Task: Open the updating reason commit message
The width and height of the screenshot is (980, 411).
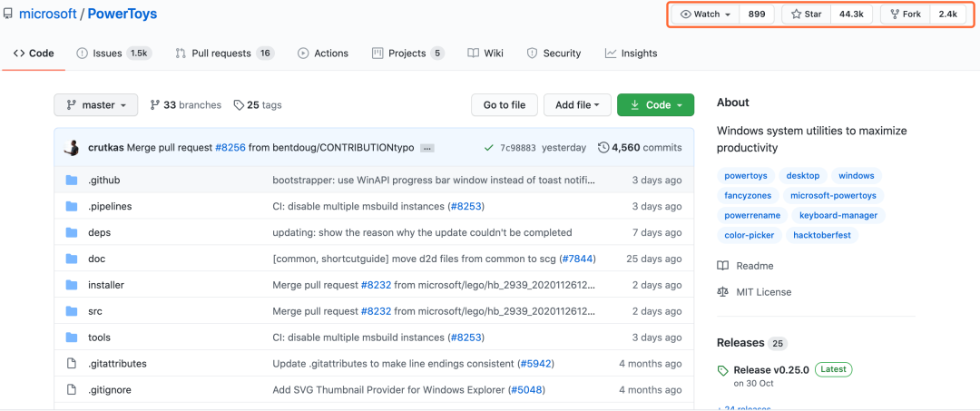Action: 423,232
